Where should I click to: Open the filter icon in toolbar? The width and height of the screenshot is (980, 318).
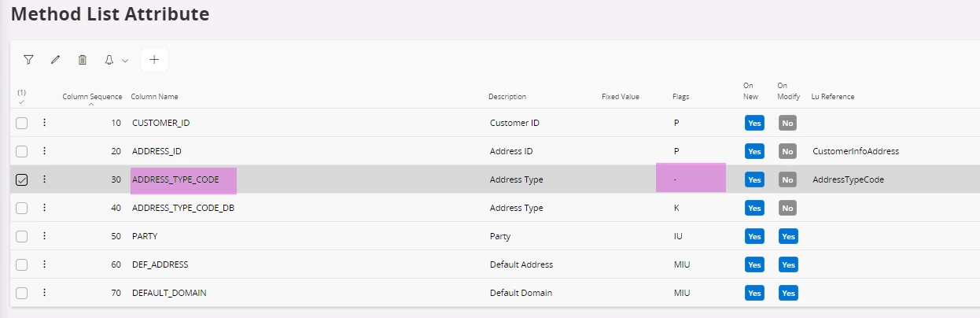[28, 60]
